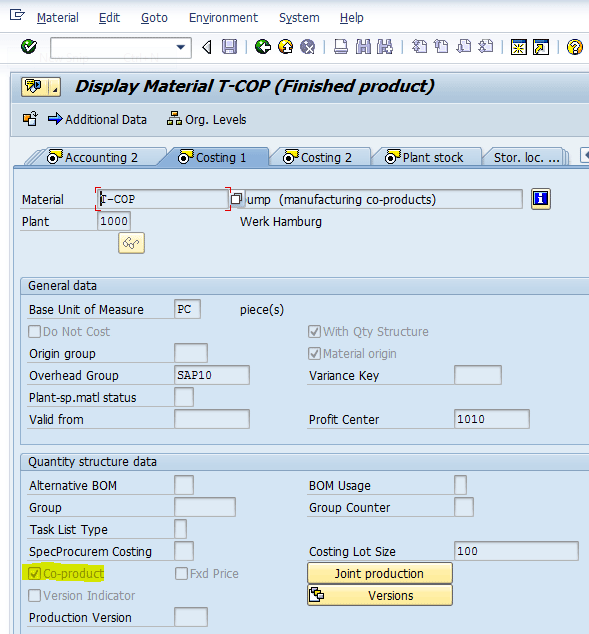
Task: Toggle the Do Not Cost checkbox
Action: [34, 332]
